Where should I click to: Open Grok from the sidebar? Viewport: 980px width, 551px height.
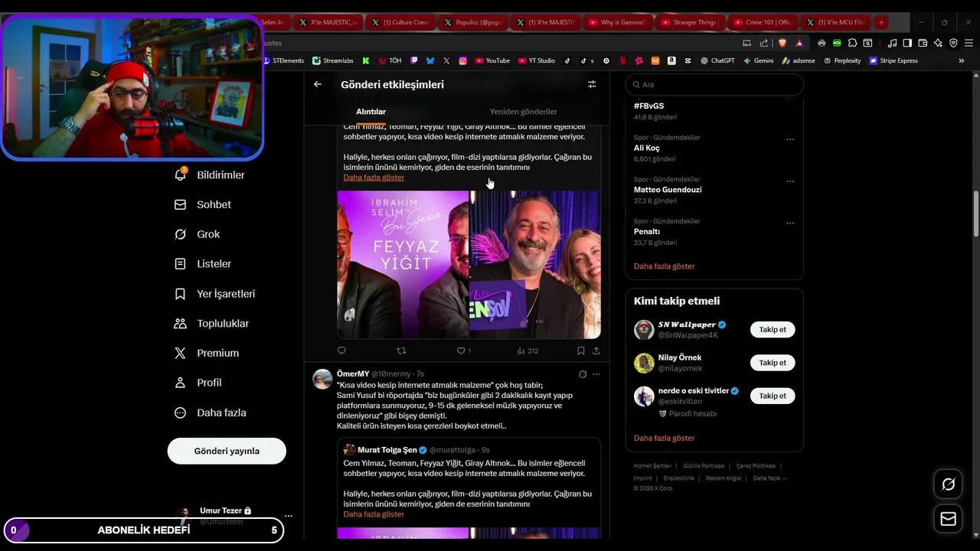point(198,234)
